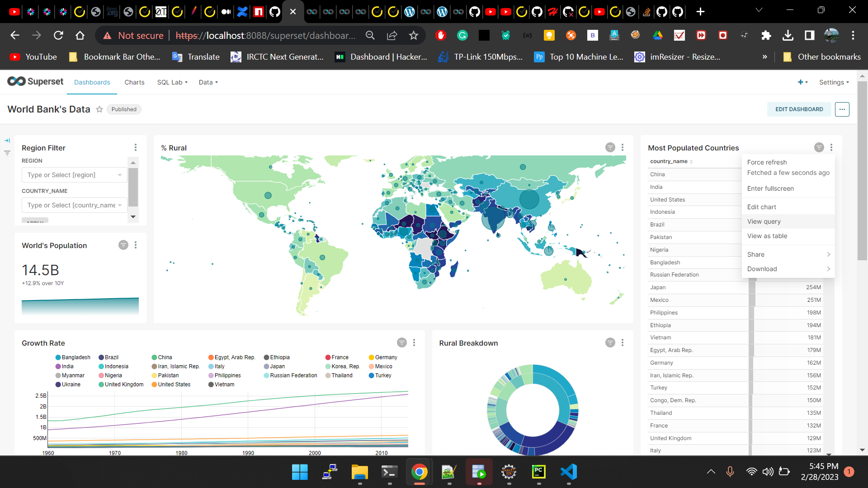Screen dimensions: 868x488
Task: Toggle Vietnam legend entry
Action: [221, 385]
